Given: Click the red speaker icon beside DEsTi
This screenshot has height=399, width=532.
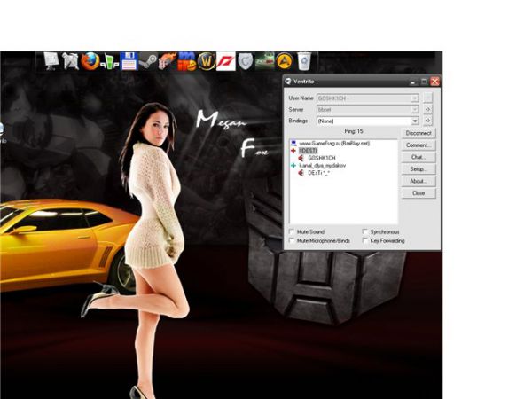Looking at the screenshot, I should (301, 173).
